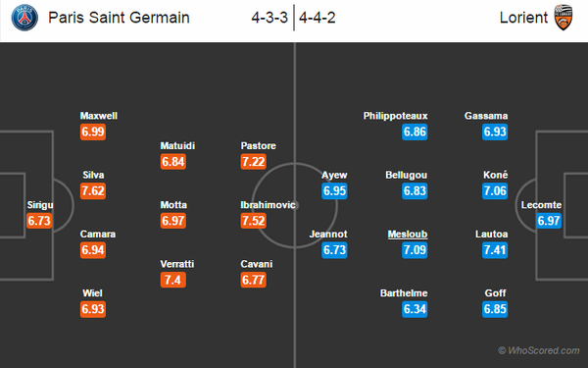Open Ibrahimovic's 7.52 rating badge
The image size is (588, 368).
pos(254,221)
